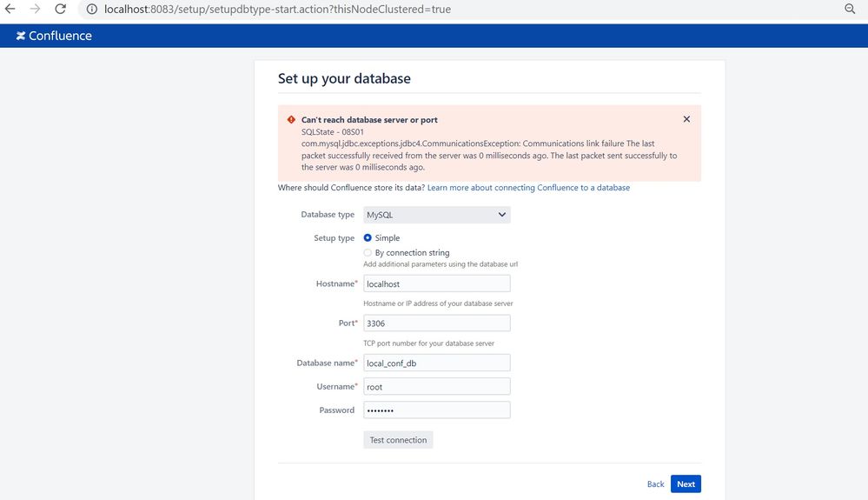Click the Back link
Screen dimensions: 868x500
[x=655, y=484]
